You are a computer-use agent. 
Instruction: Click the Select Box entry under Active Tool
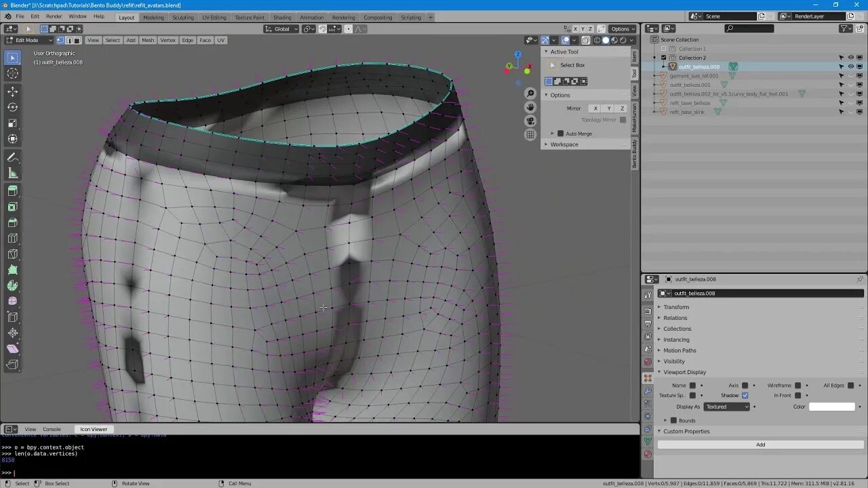pos(572,66)
